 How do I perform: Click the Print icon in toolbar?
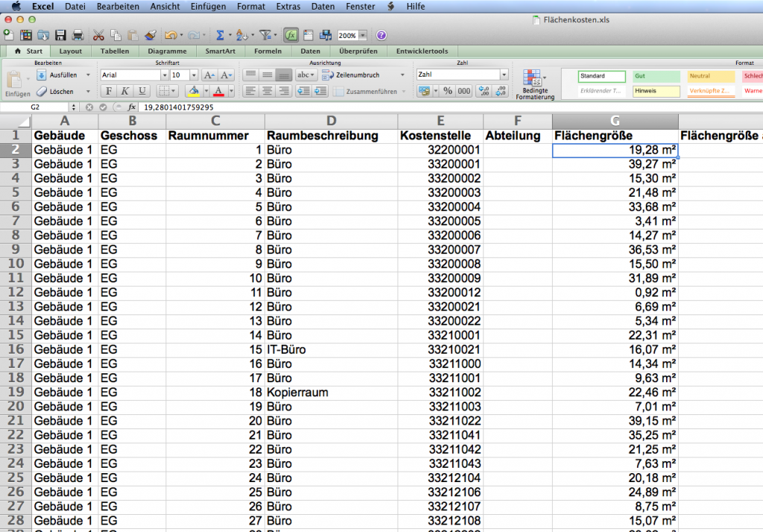click(77, 35)
